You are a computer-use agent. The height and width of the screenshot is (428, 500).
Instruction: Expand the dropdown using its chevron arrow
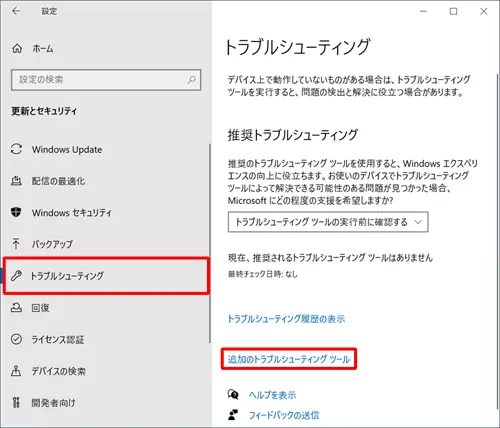point(418,222)
